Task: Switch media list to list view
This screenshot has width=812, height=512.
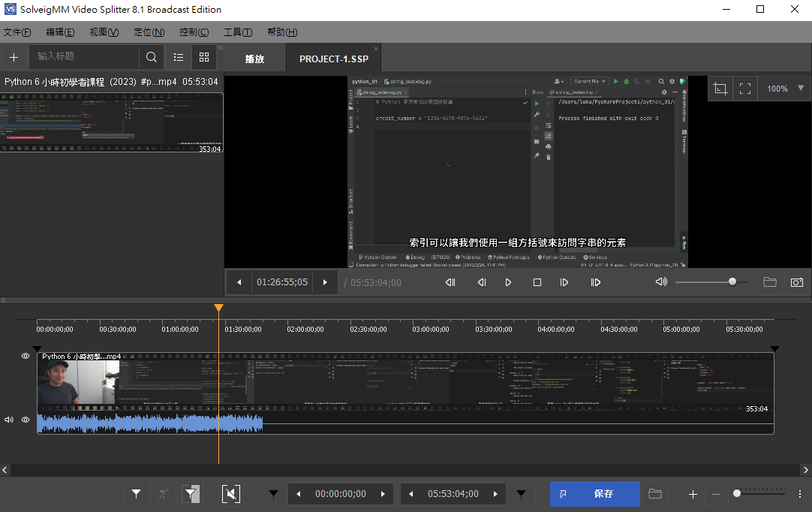Action: tap(178, 56)
